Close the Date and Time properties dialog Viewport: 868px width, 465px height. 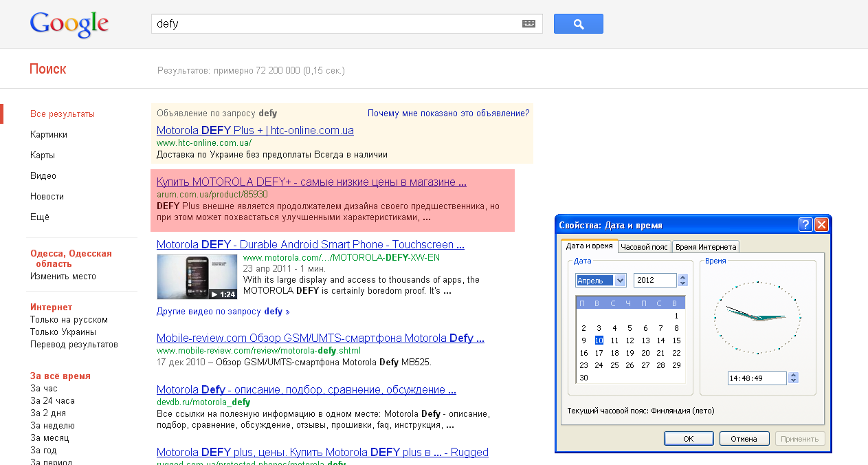821,225
